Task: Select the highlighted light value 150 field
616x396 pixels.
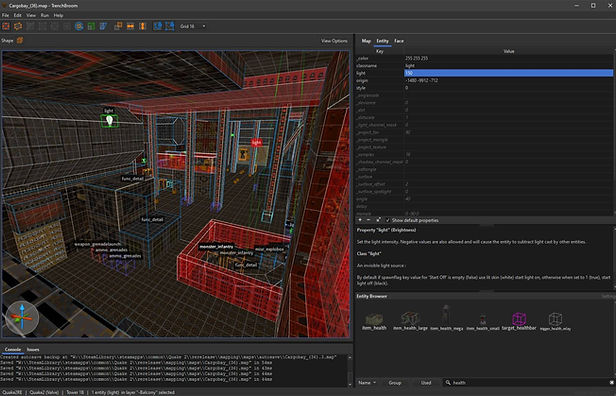Action: tap(508, 73)
